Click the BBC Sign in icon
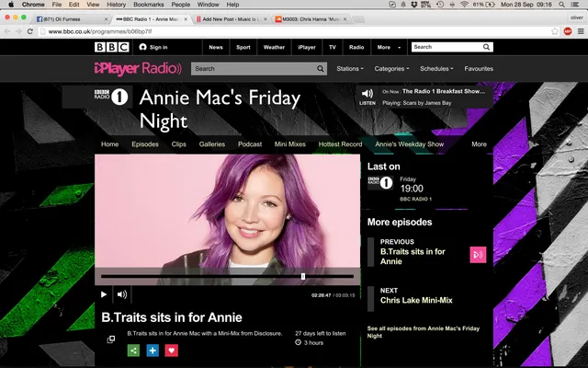The image size is (588, 368). click(142, 47)
